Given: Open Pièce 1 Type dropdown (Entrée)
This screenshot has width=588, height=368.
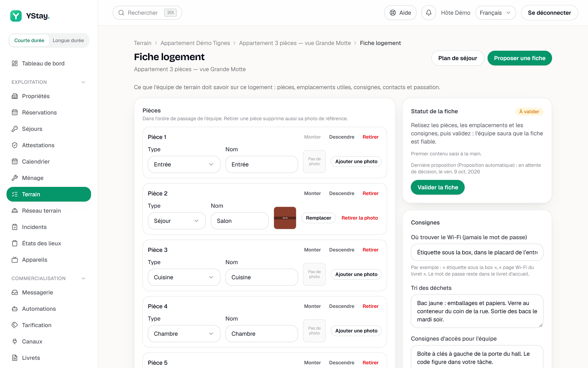Looking at the screenshot, I should [184, 165].
